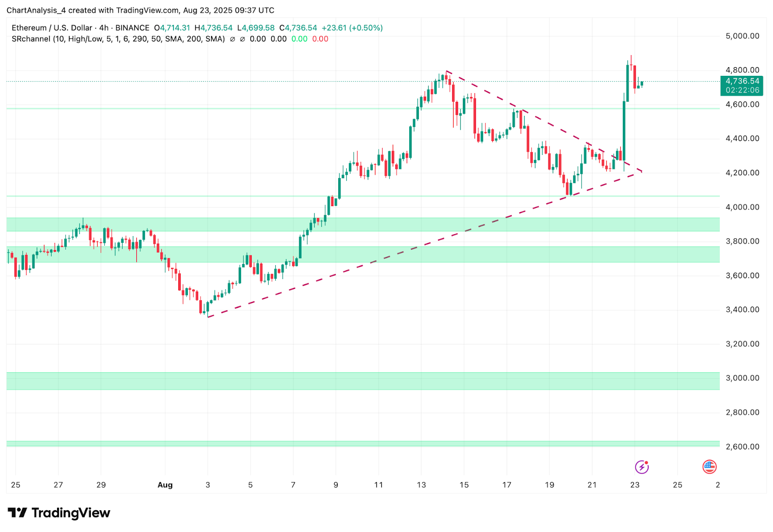This screenshot has width=773, height=532.
Task: Click the red notification dot on the lightning icon
Action: click(646, 462)
